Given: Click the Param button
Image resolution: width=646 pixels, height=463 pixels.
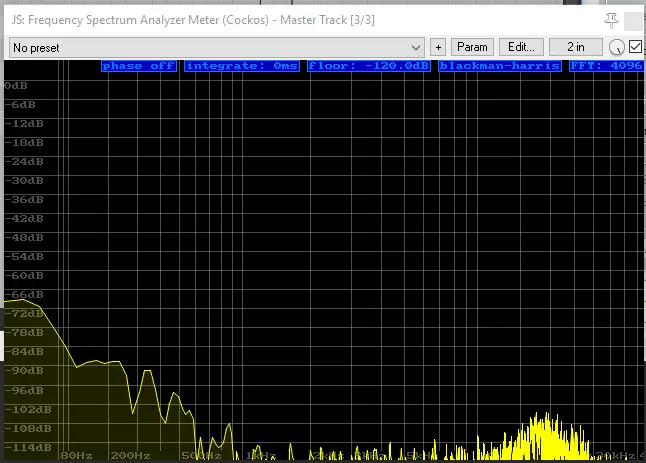Looking at the screenshot, I should 472,47.
